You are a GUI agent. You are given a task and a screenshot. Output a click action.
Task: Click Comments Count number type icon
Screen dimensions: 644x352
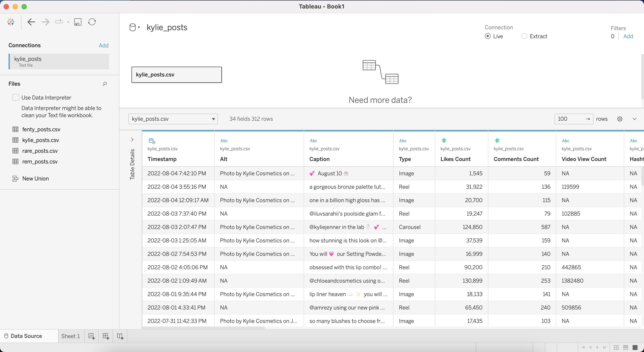coord(497,140)
